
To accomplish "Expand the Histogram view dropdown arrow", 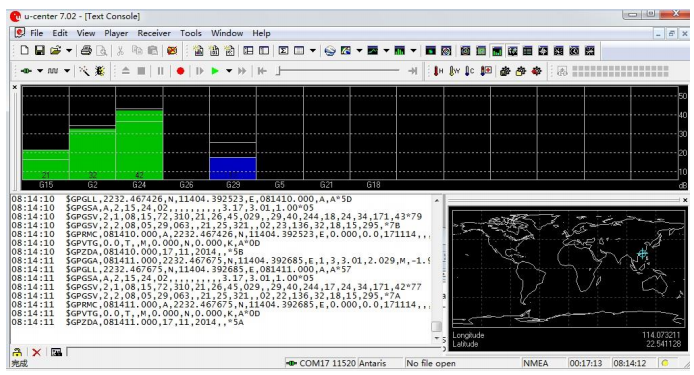I will pos(413,50).
